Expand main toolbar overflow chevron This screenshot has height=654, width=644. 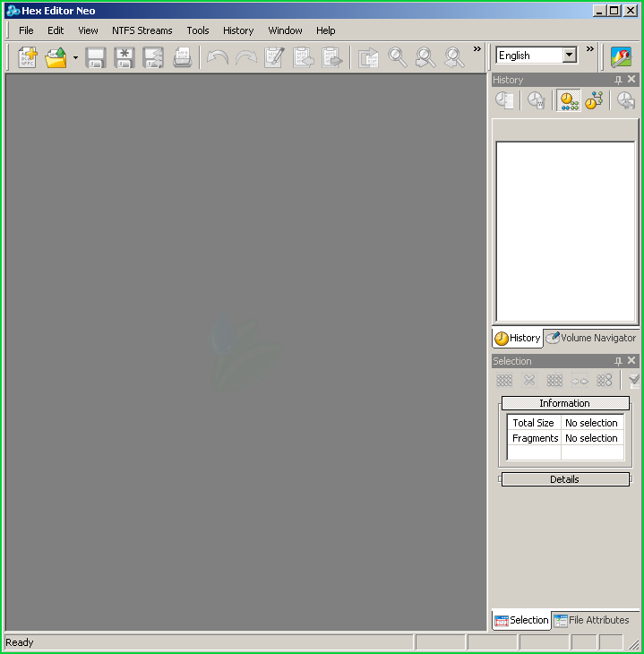click(477, 48)
